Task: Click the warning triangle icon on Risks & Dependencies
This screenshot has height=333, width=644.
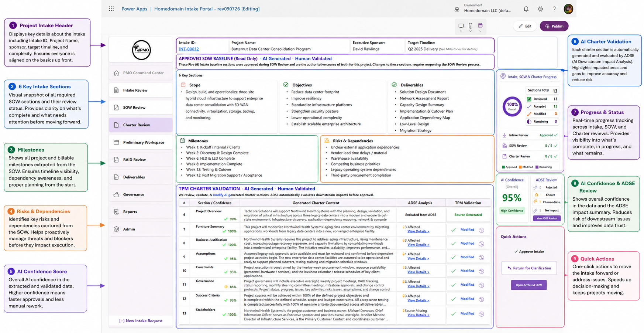Action: pos(327,140)
